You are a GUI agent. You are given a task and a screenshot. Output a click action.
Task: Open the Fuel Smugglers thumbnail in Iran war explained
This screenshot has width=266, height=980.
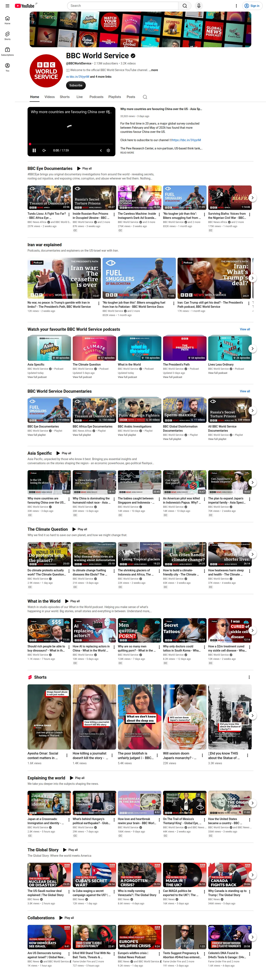[x=139, y=278]
